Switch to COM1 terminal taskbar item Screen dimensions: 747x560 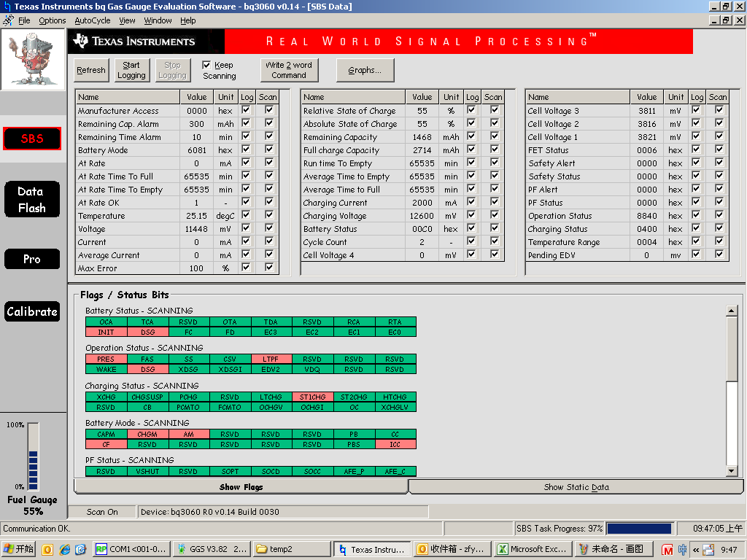coord(131,549)
